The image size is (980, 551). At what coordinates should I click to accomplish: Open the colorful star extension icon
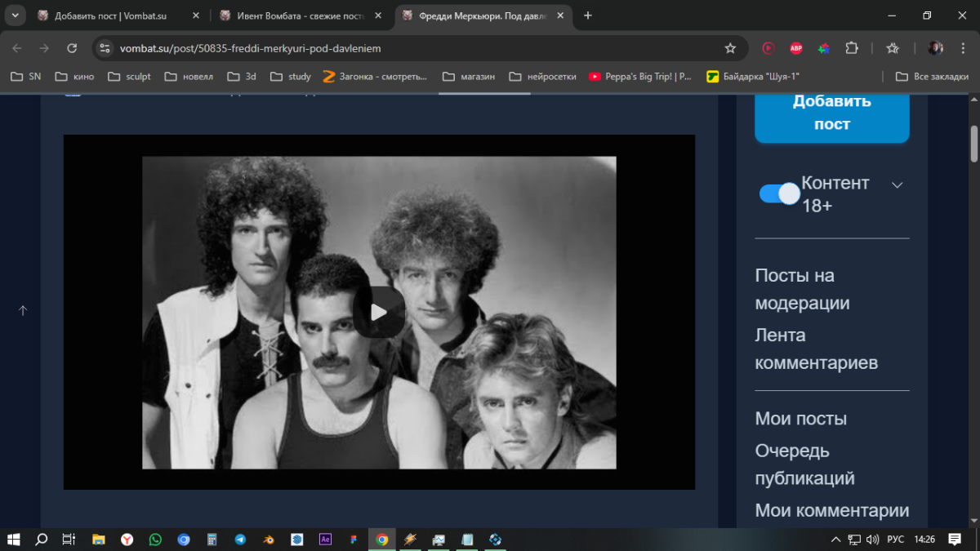pos(824,48)
